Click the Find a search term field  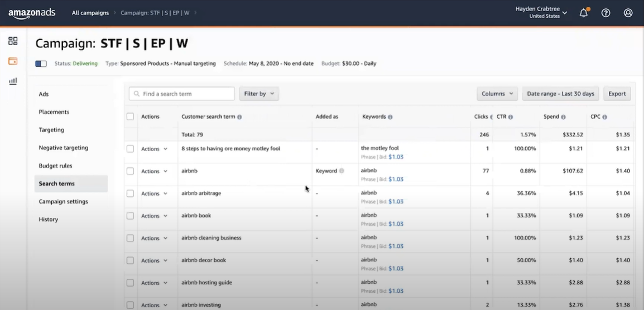pos(182,94)
